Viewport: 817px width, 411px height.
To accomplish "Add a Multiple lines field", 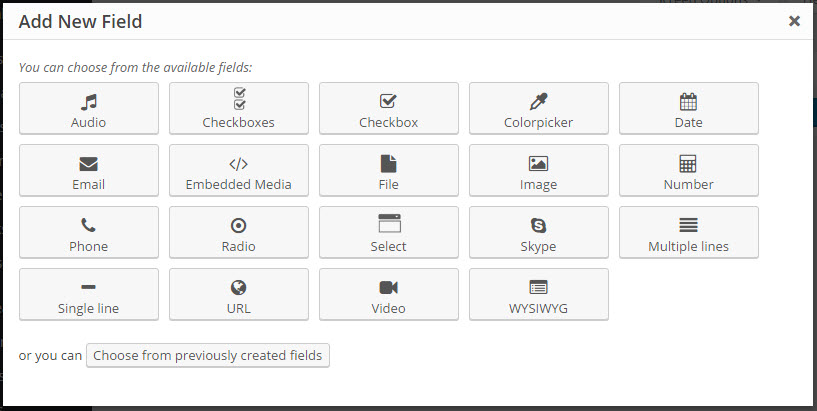I will [688, 233].
